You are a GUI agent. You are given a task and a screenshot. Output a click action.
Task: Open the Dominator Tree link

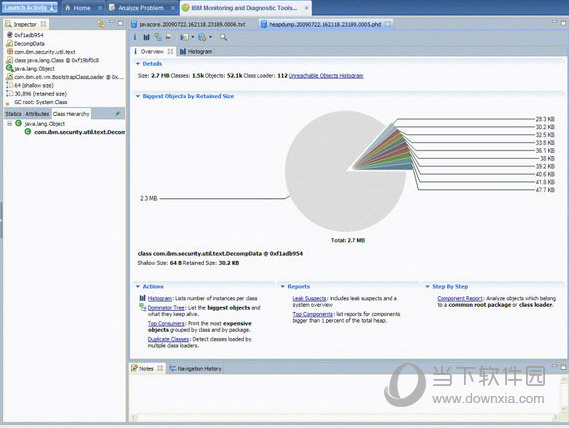click(x=166, y=307)
